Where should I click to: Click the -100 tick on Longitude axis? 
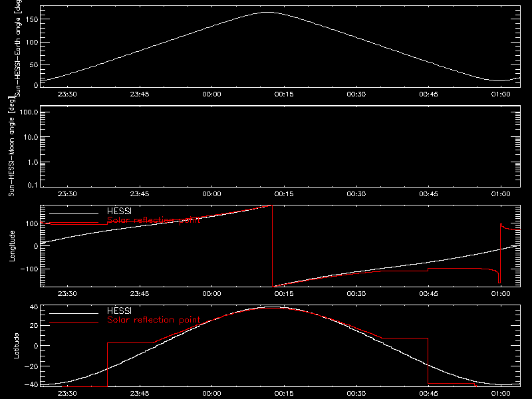click(29, 269)
